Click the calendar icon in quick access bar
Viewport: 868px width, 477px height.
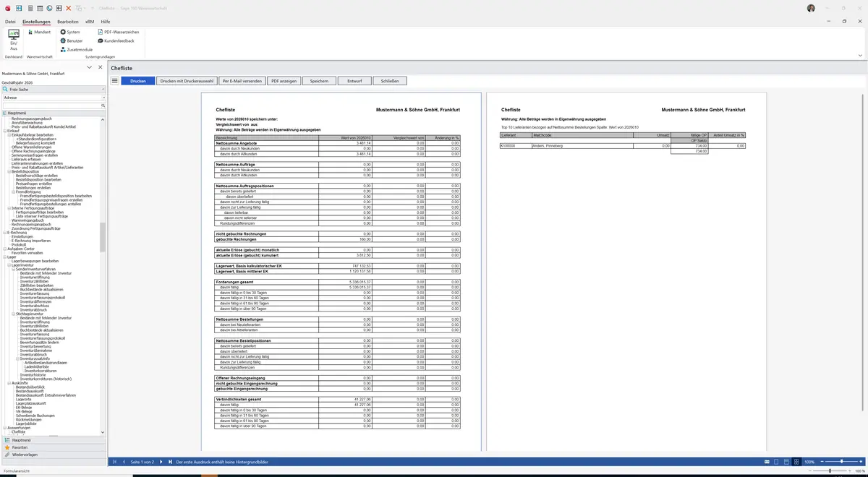(x=40, y=8)
